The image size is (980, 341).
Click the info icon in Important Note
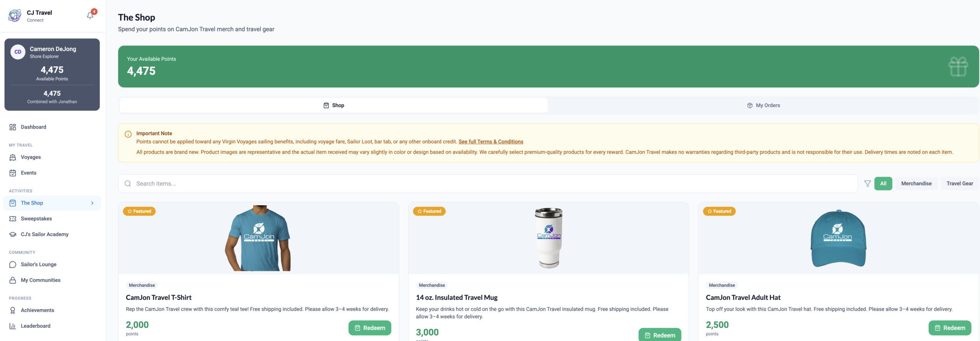point(128,134)
